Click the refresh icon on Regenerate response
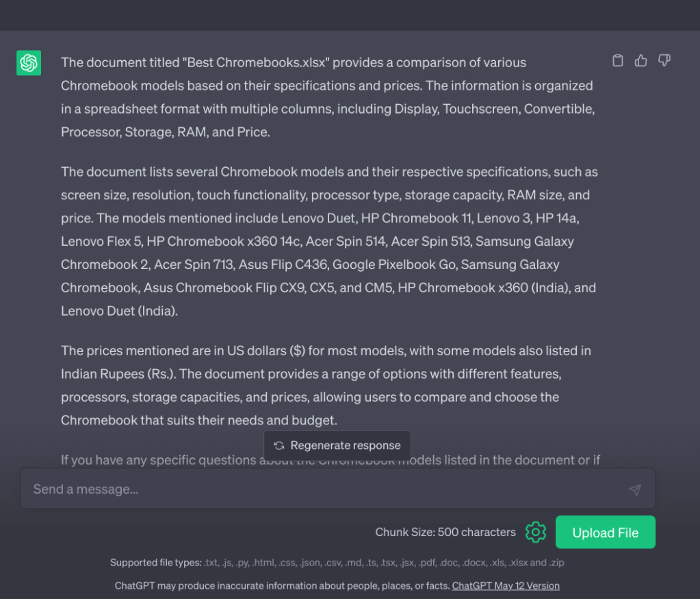This screenshot has width=700, height=599. pyautogui.click(x=278, y=445)
